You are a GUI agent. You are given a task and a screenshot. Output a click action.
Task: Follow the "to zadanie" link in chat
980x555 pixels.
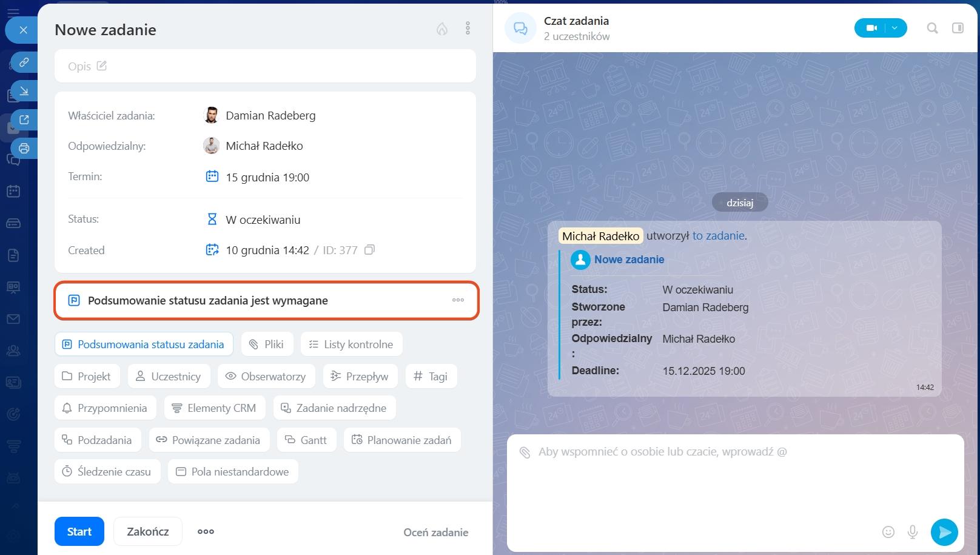719,236
